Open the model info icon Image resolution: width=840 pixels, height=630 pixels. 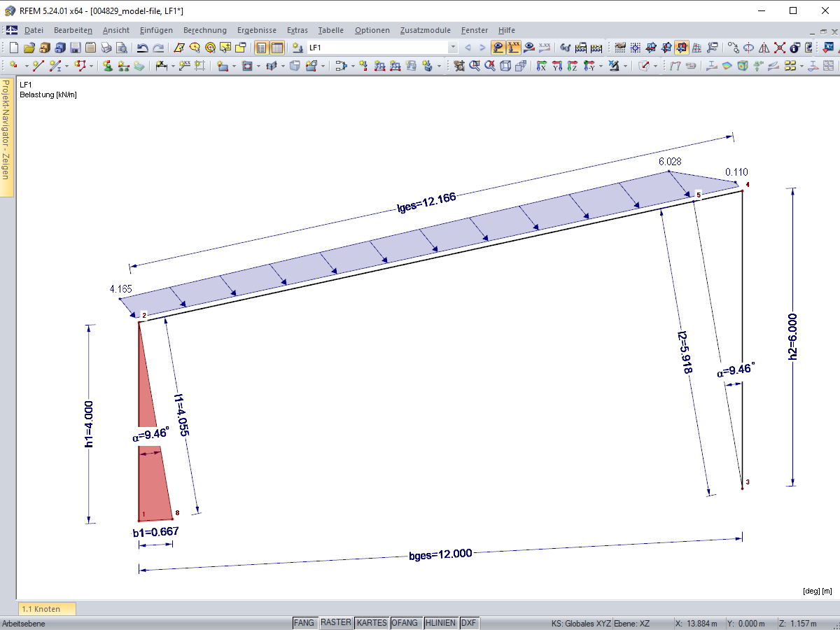pos(794,48)
